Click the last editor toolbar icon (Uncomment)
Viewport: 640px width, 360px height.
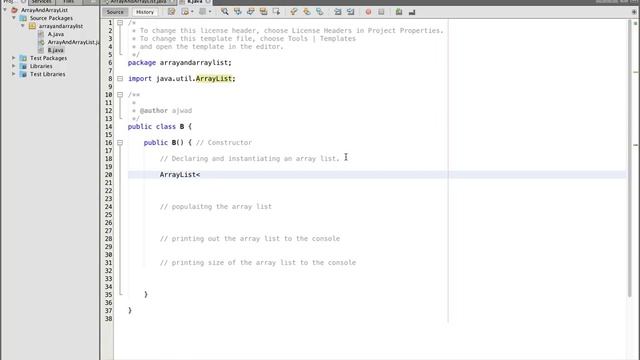coord(412,12)
